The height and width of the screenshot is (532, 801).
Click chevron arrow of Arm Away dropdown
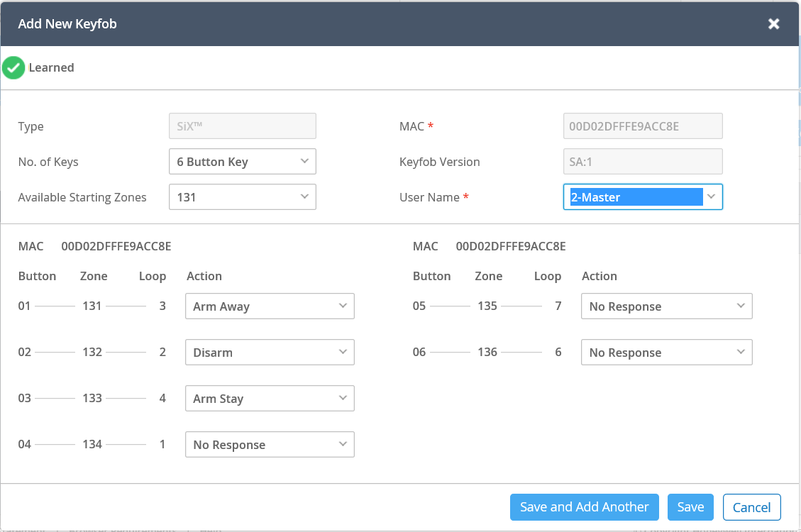pos(343,306)
